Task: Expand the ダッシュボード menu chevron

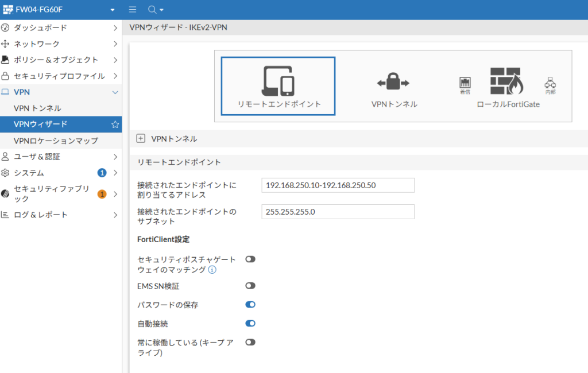Action: (115, 28)
